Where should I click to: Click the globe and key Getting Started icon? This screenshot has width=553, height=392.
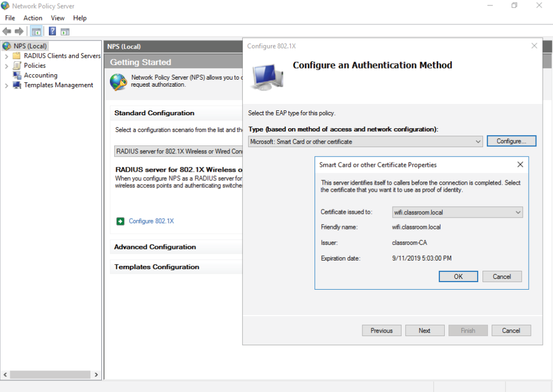tap(118, 82)
